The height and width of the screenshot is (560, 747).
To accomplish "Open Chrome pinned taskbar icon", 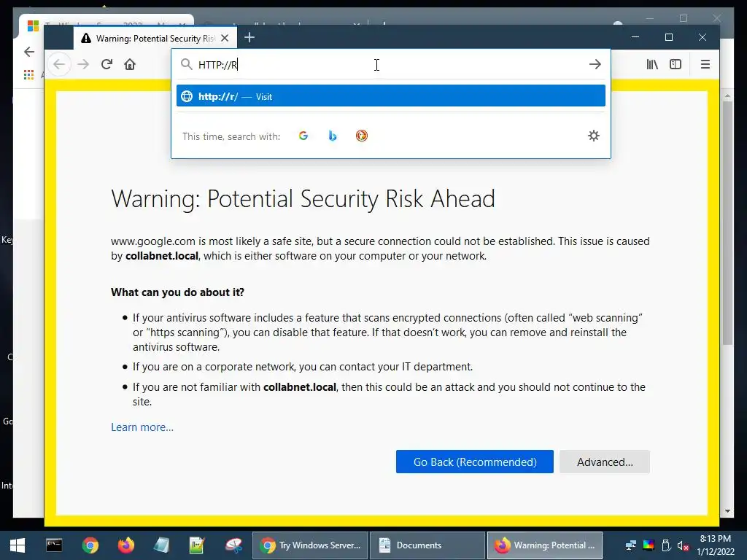I will point(90,545).
